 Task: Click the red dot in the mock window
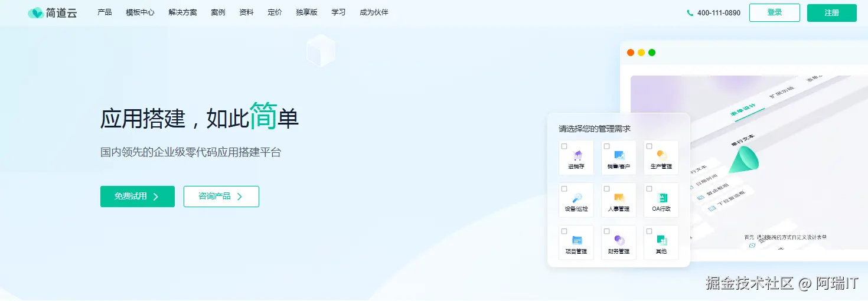pyautogui.click(x=631, y=53)
